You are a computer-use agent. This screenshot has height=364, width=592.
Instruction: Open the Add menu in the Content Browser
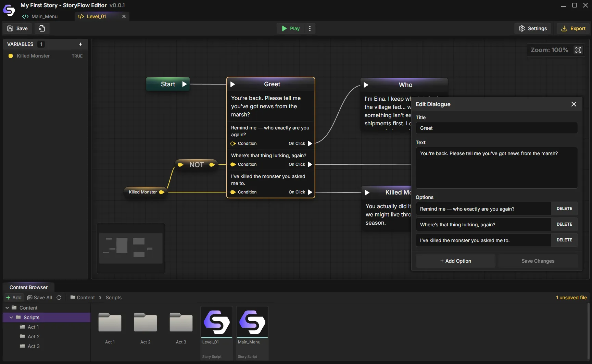tap(14, 298)
